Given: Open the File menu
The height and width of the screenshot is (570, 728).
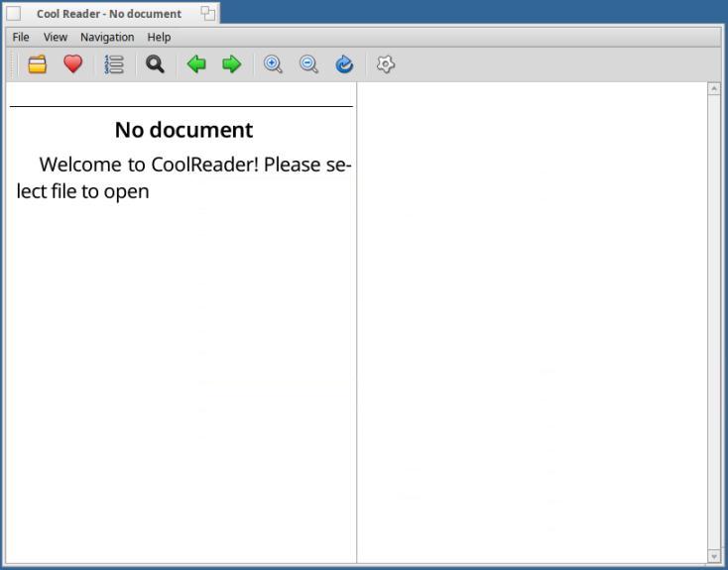Looking at the screenshot, I should coord(21,37).
